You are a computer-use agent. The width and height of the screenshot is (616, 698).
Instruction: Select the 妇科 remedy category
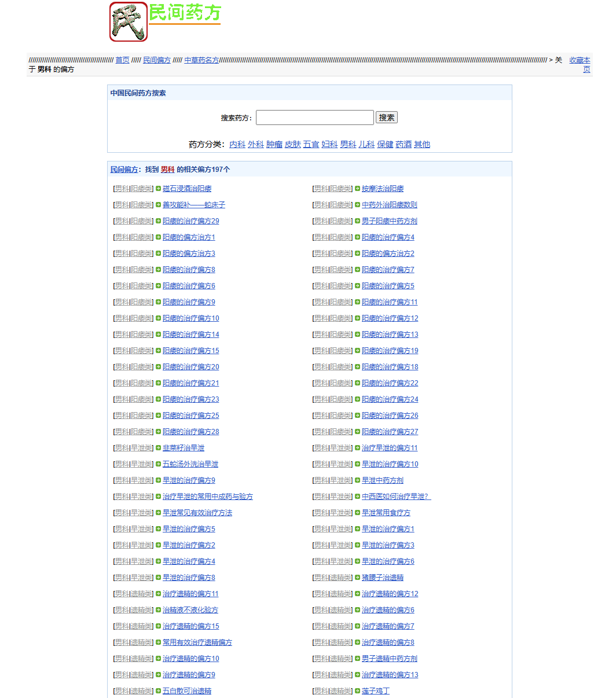click(329, 144)
